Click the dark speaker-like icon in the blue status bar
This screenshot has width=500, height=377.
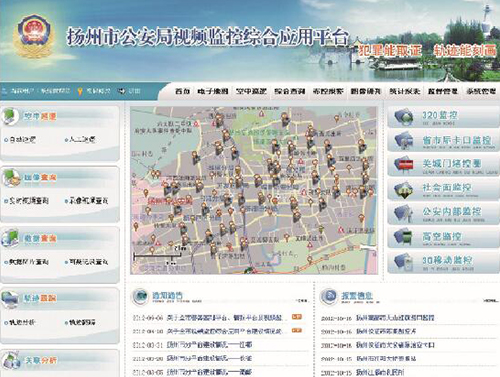122,91
